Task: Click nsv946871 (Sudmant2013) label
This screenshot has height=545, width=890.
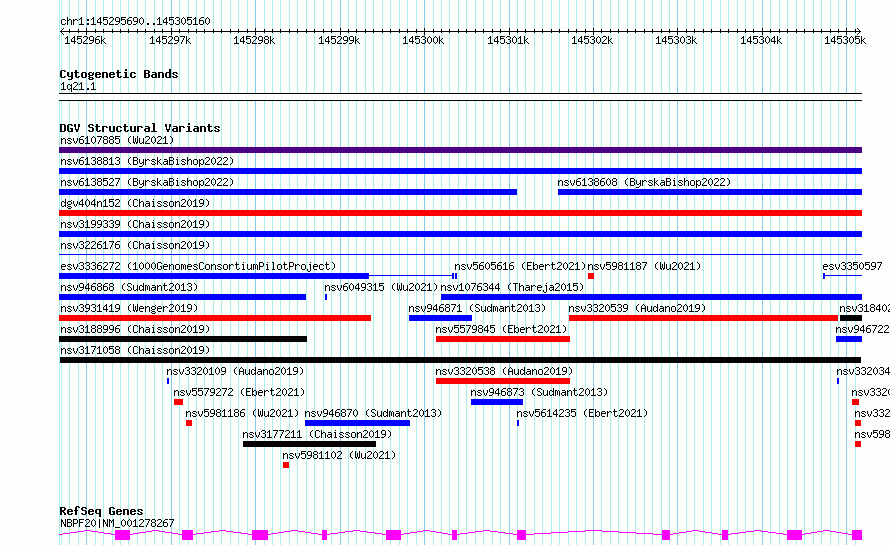Action: [477, 308]
